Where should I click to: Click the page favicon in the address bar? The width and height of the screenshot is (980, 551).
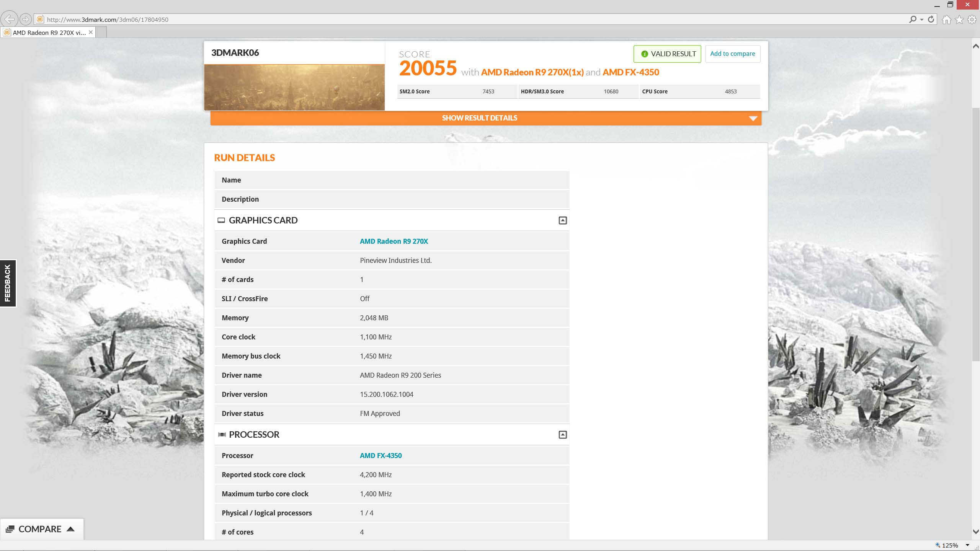[40, 19]
